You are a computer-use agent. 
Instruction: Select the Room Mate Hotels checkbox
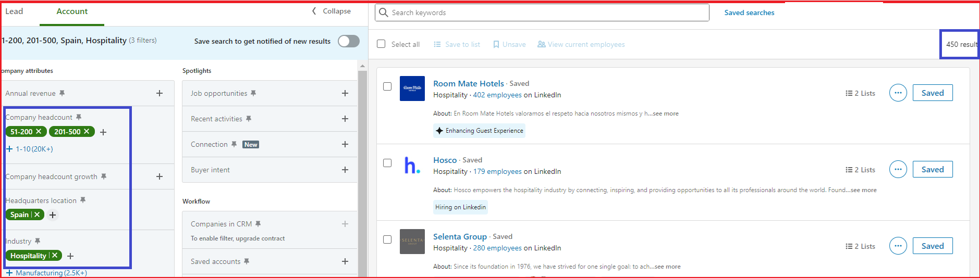(x=387, y=86)
